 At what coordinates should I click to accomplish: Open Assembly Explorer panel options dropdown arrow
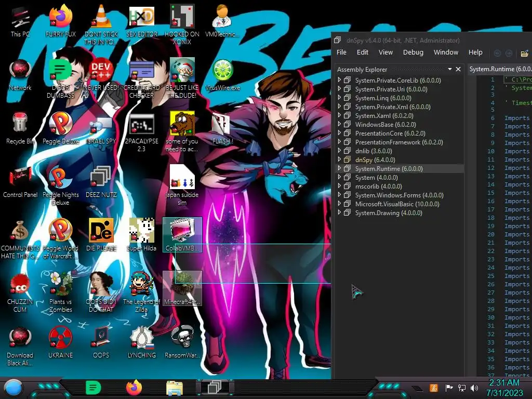click(x=450, y=69)
